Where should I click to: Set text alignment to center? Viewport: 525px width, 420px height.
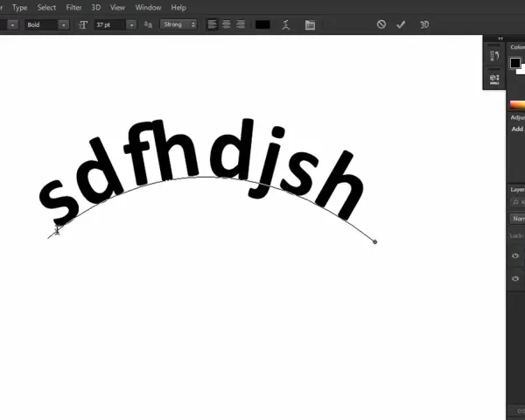pos(227,24)
